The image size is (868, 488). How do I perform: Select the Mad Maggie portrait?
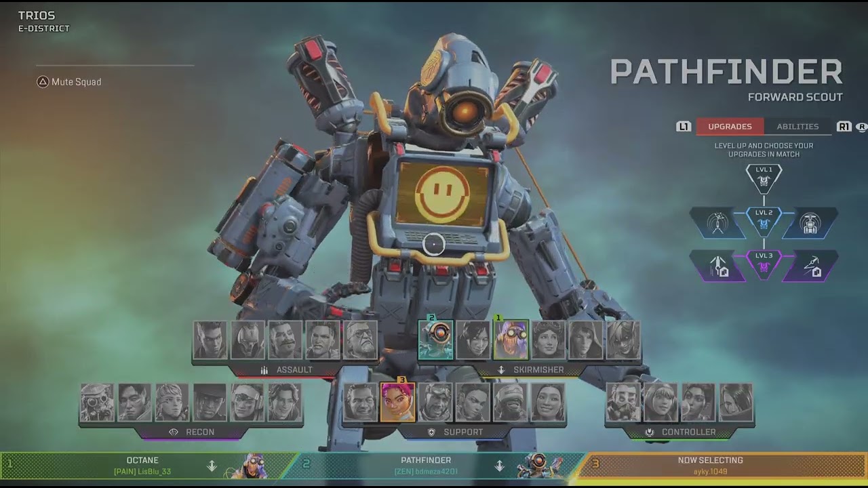[323, 340]
